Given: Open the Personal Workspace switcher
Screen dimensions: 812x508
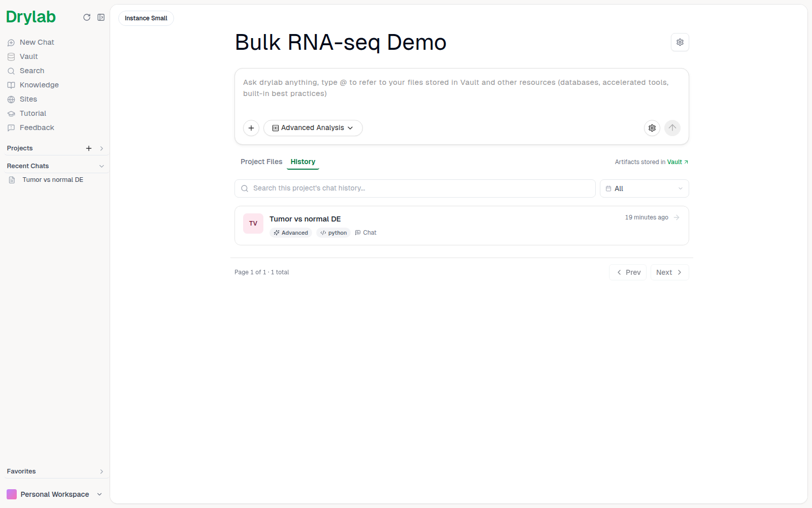Looking at the screenshot, I should tap(55, 494).
